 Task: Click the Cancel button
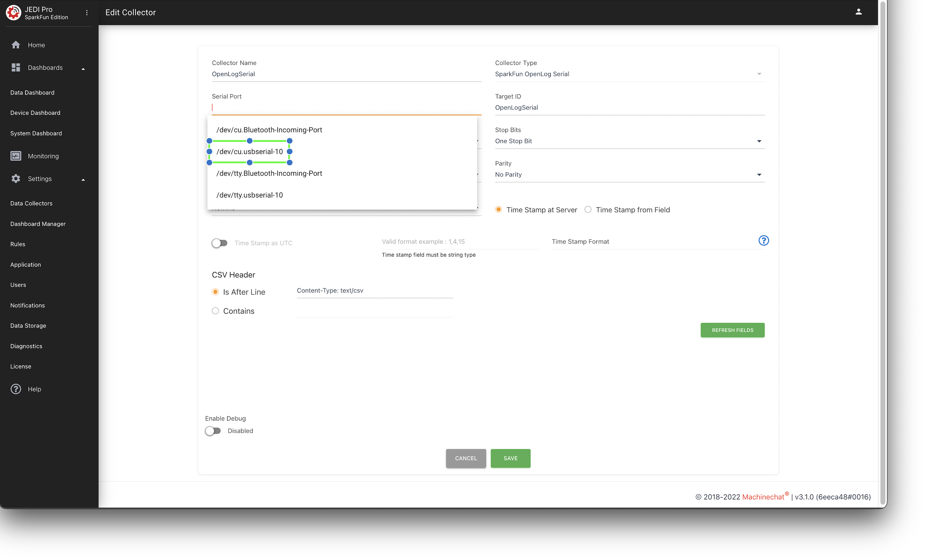point(466,459)
